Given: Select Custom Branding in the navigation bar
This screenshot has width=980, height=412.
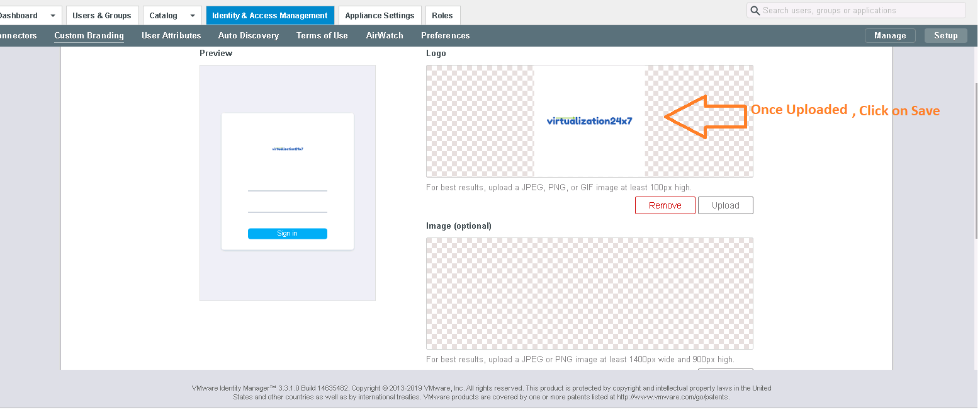Looking at the screenshot, I should coord(89,35).
